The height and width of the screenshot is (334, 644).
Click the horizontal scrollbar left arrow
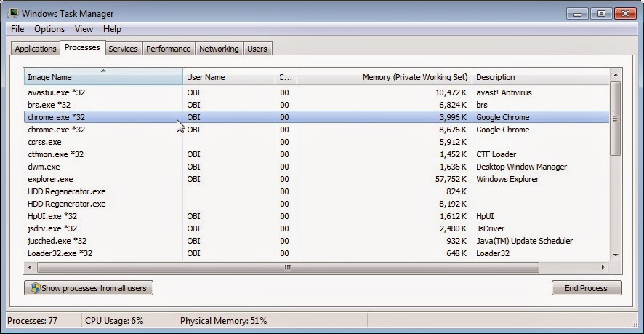[30, 267]
